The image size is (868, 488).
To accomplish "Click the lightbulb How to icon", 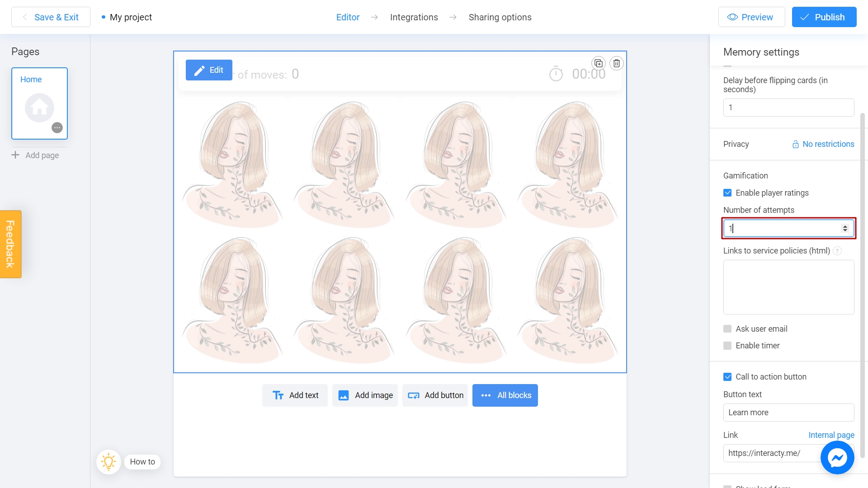I will point(108,462).
